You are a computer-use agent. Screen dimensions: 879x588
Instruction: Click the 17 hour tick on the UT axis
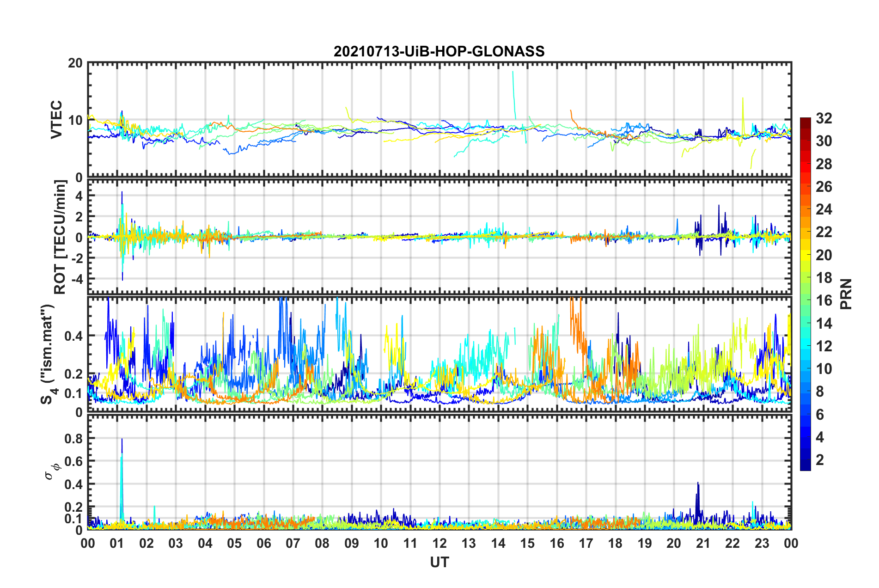[586, 543]
